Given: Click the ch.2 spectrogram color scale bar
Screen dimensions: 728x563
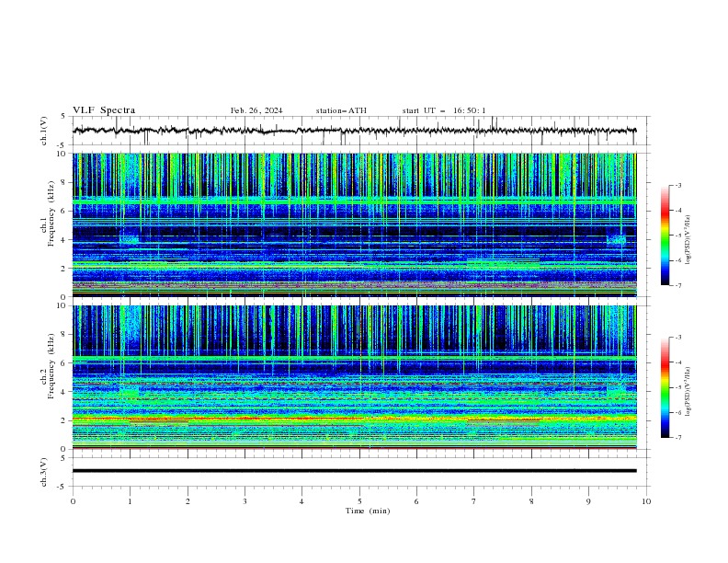Looking at the screenshot, I should pos(665,387).
